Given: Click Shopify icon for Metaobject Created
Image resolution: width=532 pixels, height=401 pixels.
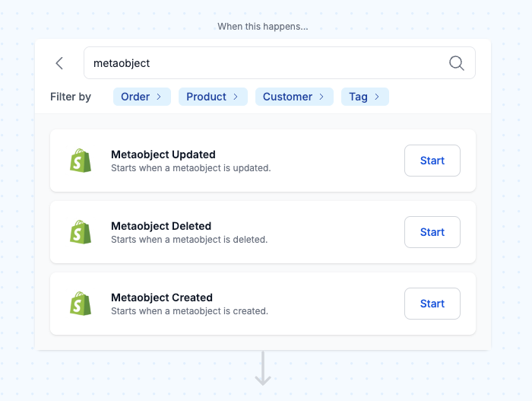Looking at the screenshot, I should tap(81, 304).
